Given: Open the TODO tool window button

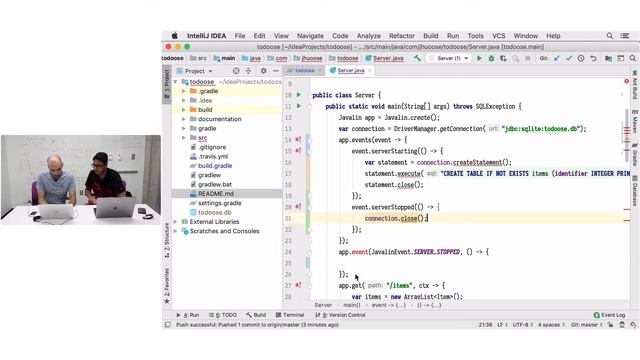Looking at the screenshot, I should [x=223, y=315].
